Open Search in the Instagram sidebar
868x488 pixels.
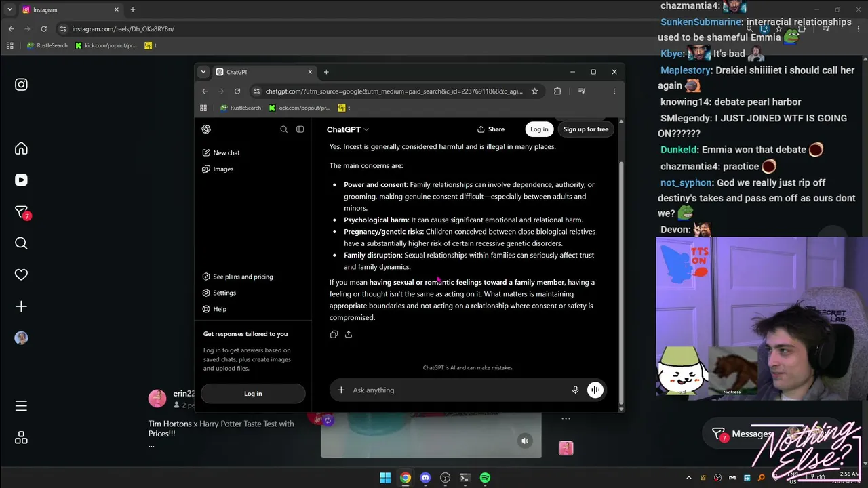coord(21,243)
